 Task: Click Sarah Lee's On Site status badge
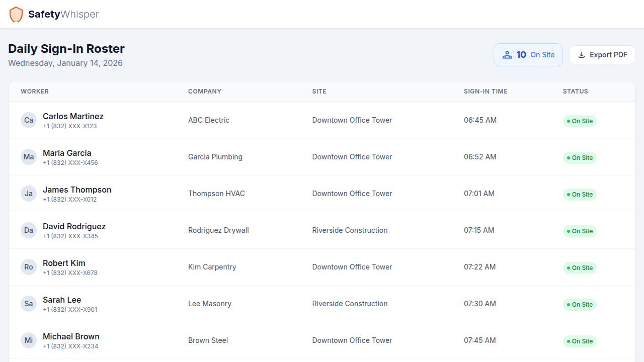tap(580, 305)
